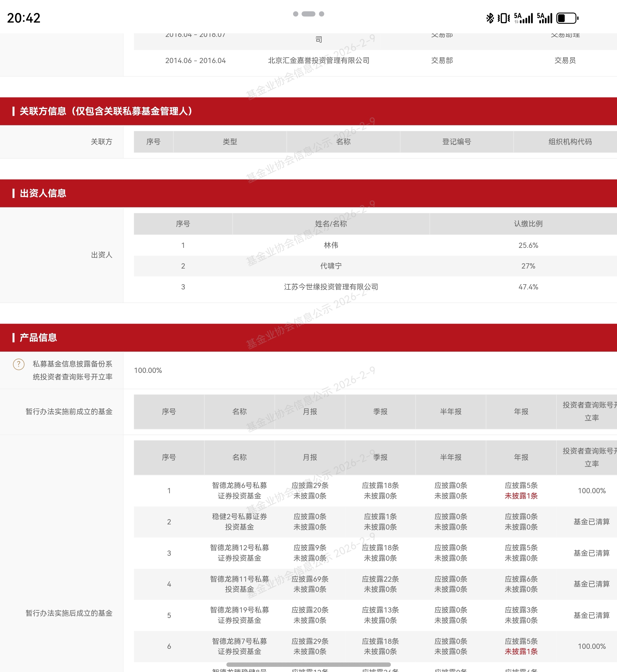Select 智德龙腾19号私募证券投资基金 row name

[x=239, y=615]
